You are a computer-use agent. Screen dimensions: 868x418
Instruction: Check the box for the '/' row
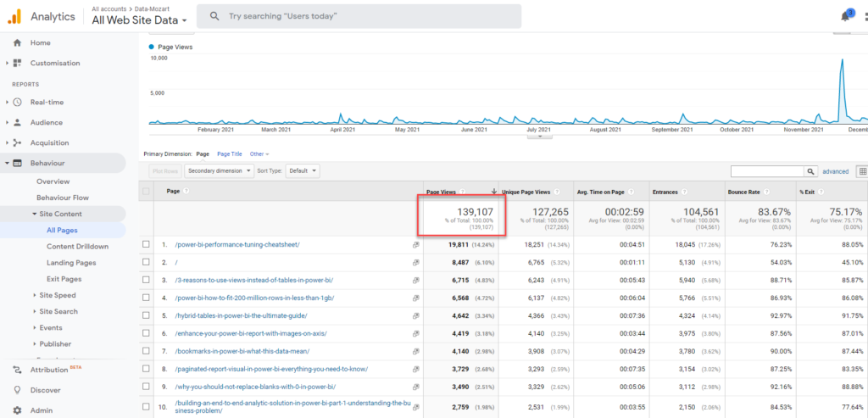[x=146, y=263]
